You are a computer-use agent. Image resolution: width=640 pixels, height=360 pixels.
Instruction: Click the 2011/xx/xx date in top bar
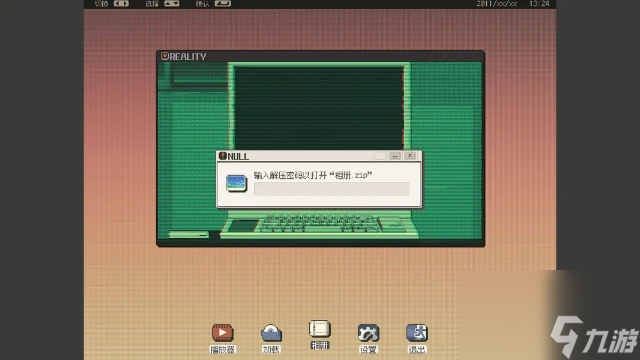coord(497,4)
